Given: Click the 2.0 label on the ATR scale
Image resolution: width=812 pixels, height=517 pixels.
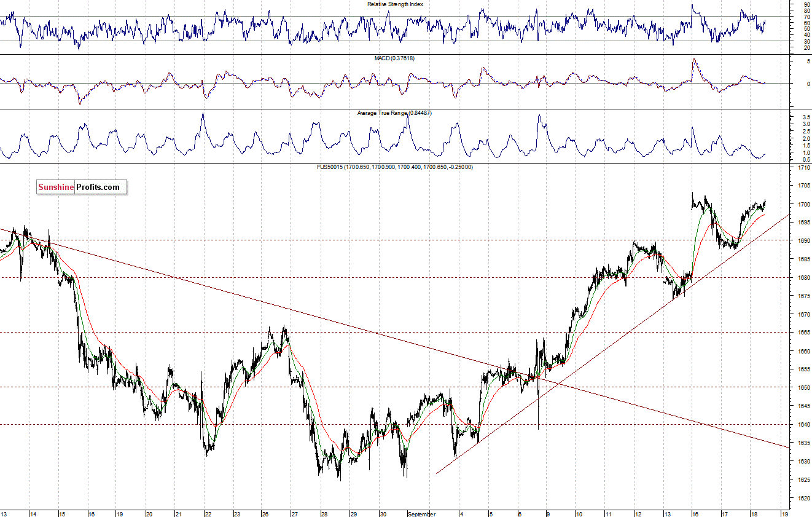Looking at the screenshot, I should (x=805, y=138).
